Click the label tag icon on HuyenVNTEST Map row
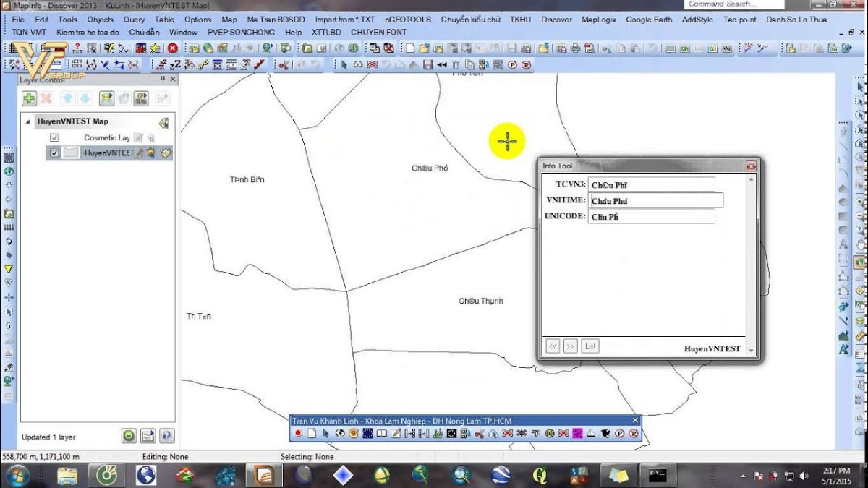This screenshot has height=488, width=868. click(163, 122)
